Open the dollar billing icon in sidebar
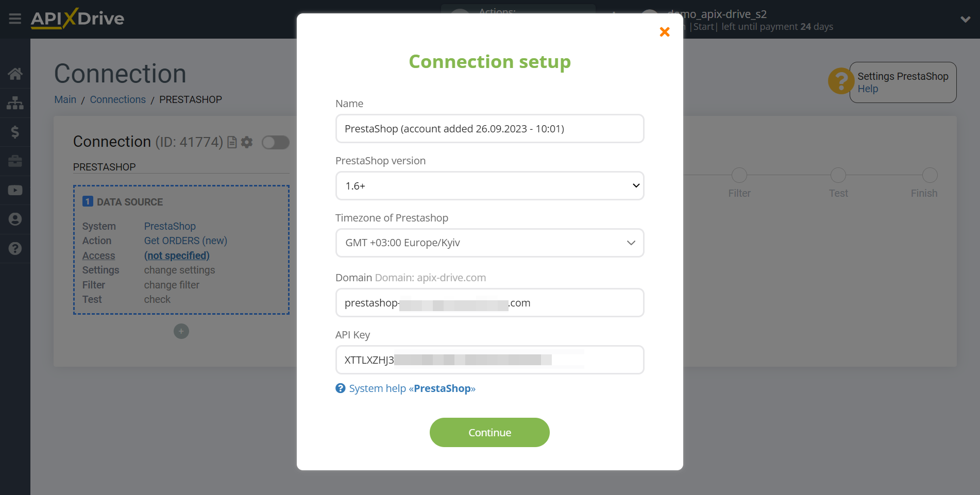 click(x=15, y=132)
